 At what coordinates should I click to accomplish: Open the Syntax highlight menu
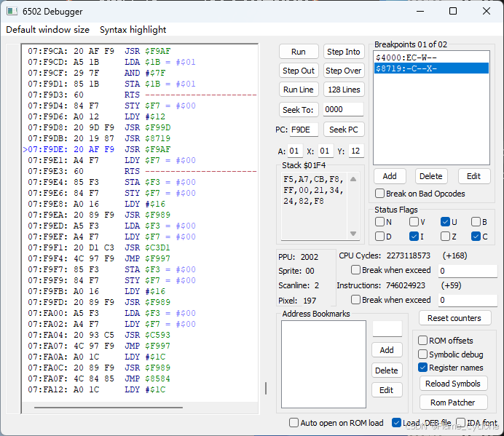pyautogui.click(x=133, y=30)
